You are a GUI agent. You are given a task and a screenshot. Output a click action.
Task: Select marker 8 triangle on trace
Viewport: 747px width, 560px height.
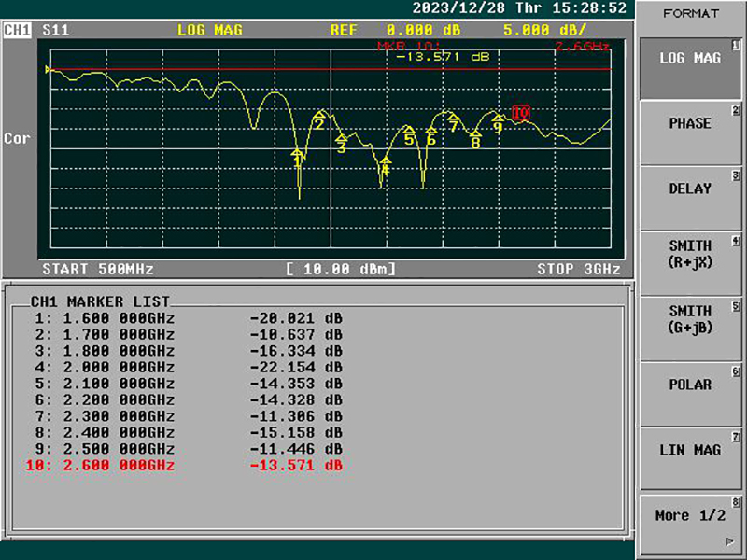tap(475, 133)
